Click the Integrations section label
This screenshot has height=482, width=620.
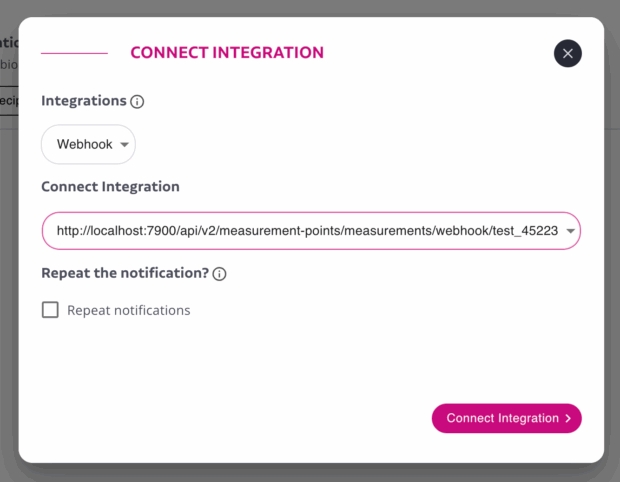(84, 101)
